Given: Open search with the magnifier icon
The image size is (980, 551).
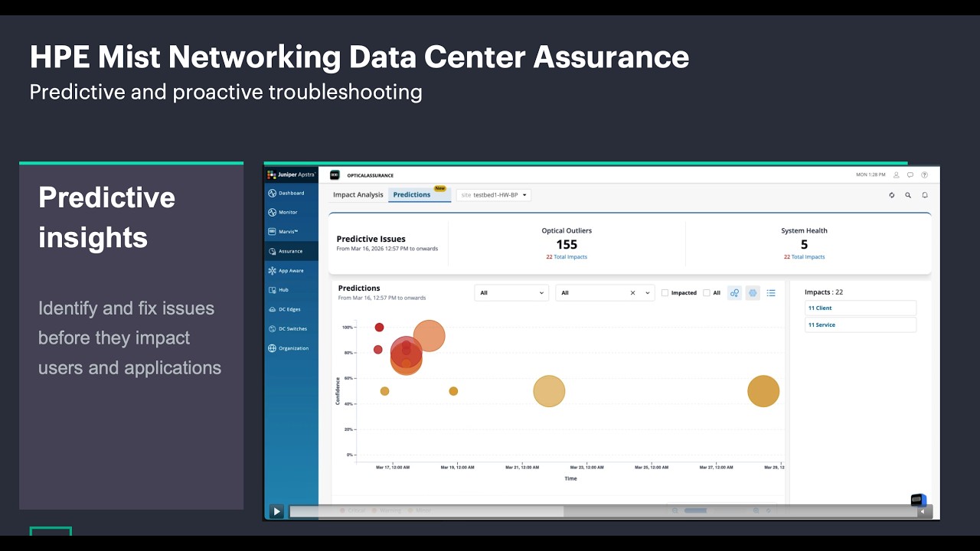Looking at the screenshot, I should [908, 195].
